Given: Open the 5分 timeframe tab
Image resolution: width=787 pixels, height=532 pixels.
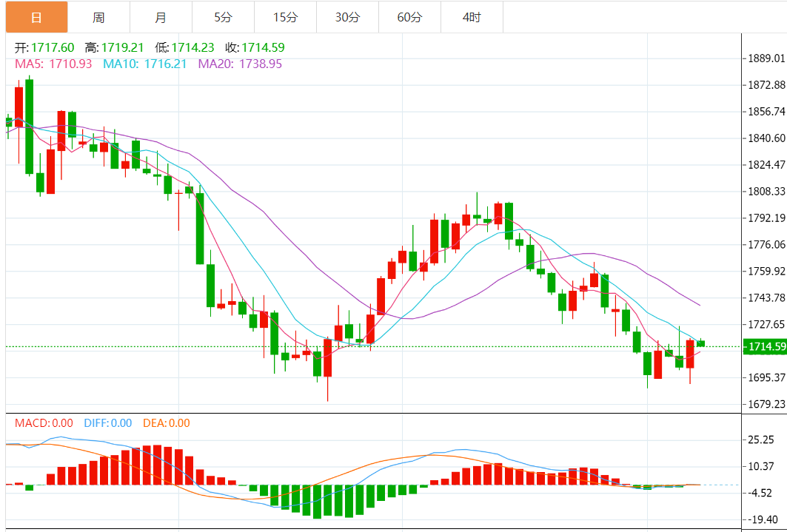Looking at the screenshot, I should [224, 18].
